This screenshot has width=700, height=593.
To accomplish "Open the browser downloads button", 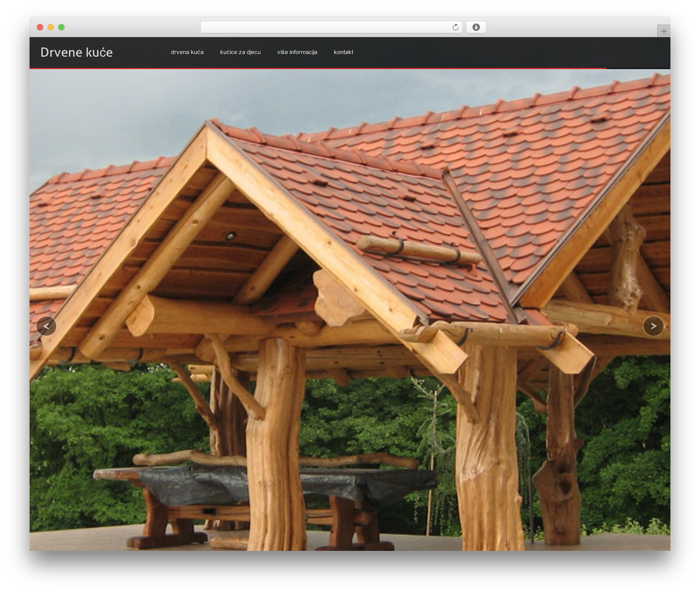I will pyautogui.click(x=476, y=27).
